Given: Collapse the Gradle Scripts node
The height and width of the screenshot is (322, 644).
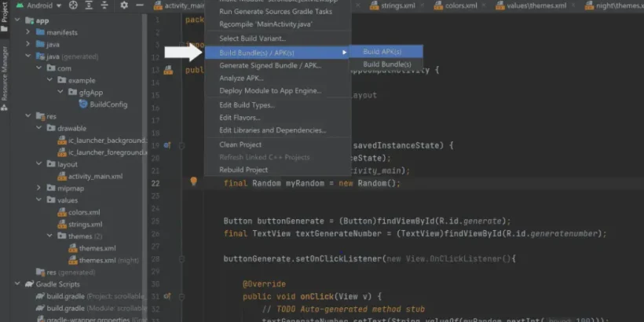Looking at the screenshot, I should (17, 284).
